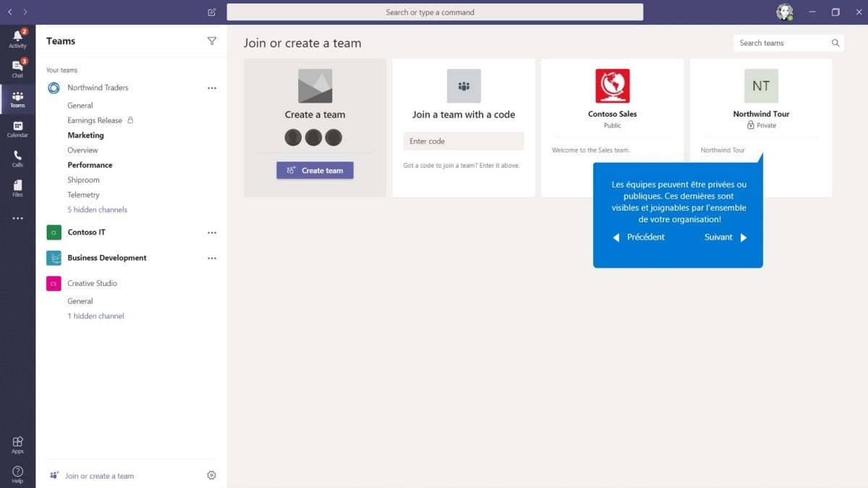
Task: Open the teams filter funnel icon
Action: (x=211, y=41)
